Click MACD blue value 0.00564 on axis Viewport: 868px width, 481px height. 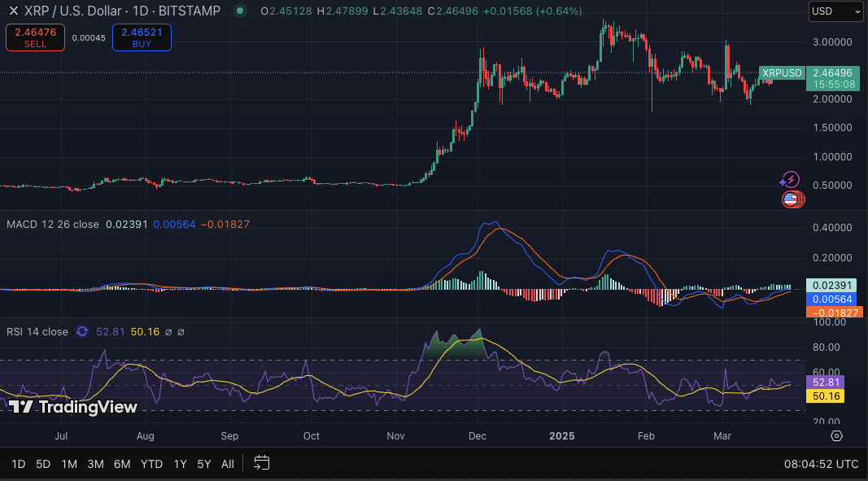pyautogui.click(x=831, y=300)
